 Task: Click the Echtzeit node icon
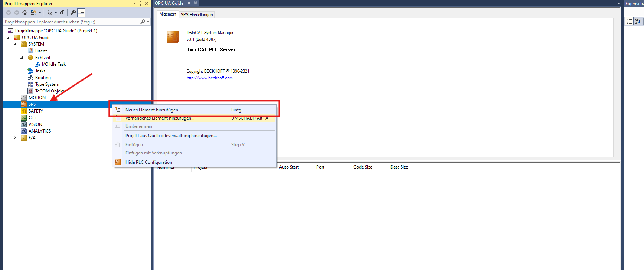coord(30,58)
